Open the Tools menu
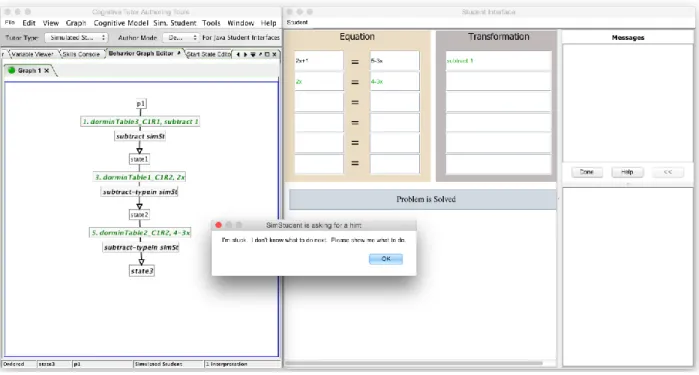The width and height of the screenshot is (699, 375). (x=211, y=23)
